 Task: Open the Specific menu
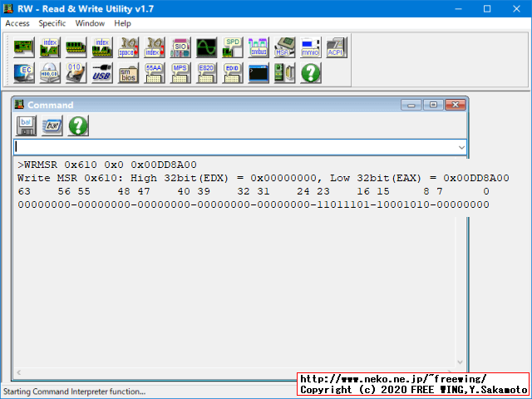click(52, 23)
